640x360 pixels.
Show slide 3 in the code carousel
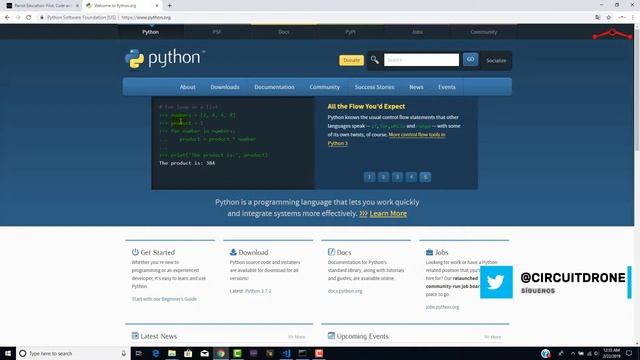tap(397, 177)
